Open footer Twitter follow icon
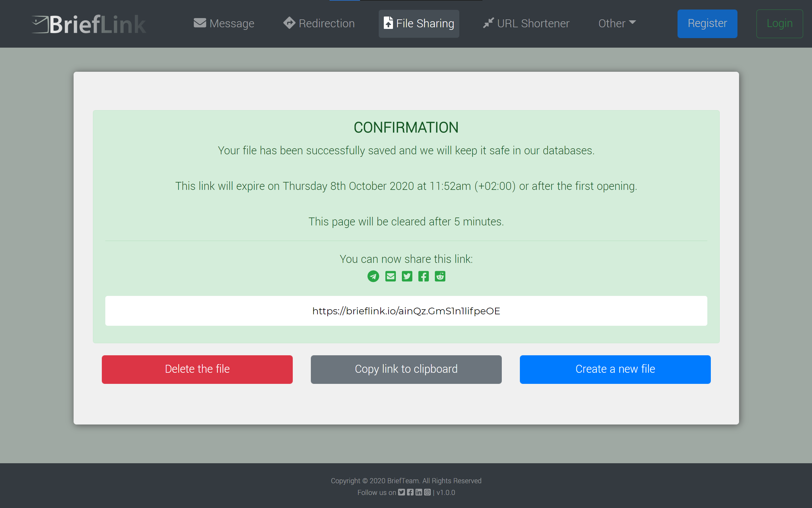The height and width of the screenshot is (508, 812). 401,492
